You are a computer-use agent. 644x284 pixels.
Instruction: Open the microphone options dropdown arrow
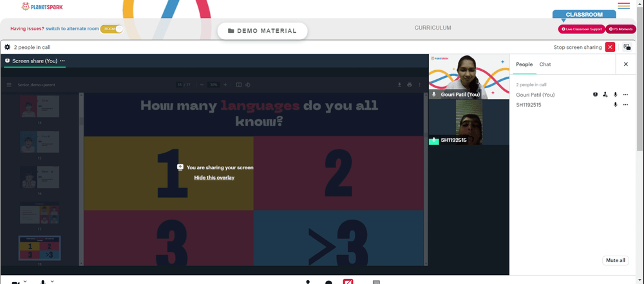pyautogui.click(x=52, y=281)
